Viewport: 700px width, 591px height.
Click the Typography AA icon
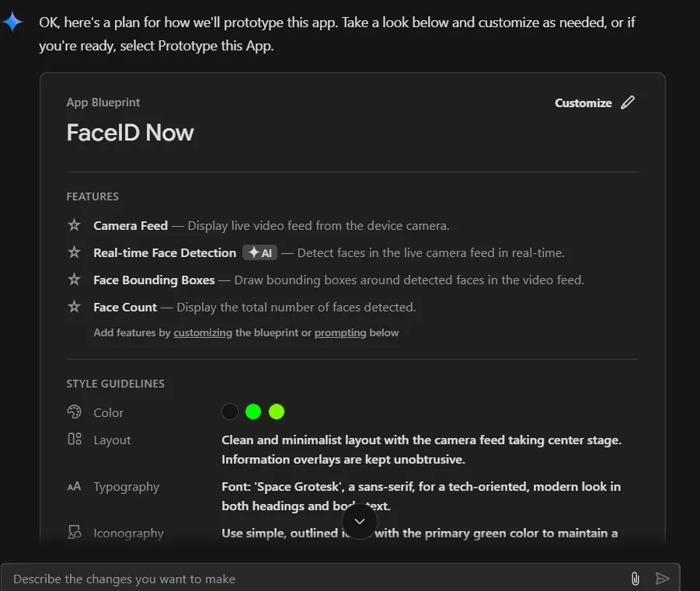(75, 487)
